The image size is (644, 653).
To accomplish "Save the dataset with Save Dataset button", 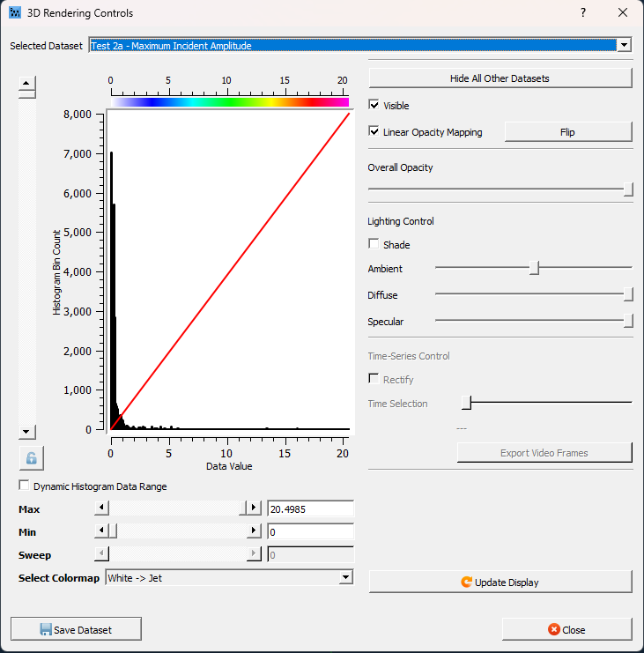I will pyautogui.click(x=76, y=629).
